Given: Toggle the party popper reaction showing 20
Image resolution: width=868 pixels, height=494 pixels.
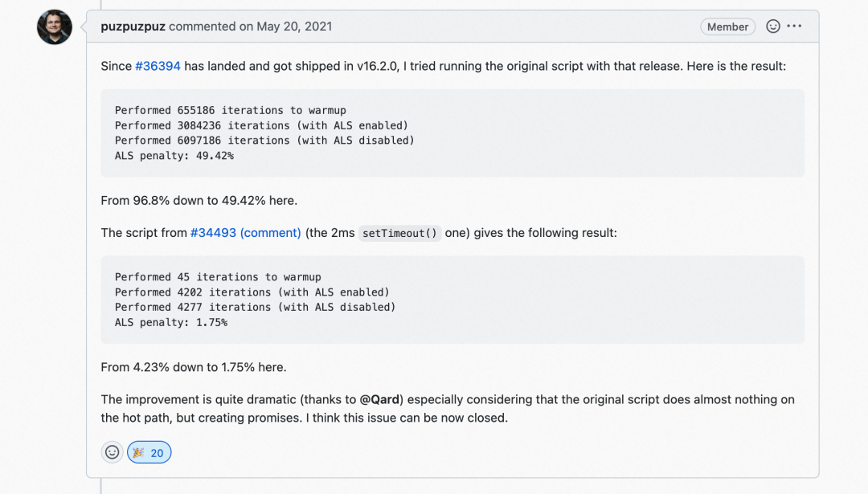Looking at the screenshot, I should click(x=149, y=452).
